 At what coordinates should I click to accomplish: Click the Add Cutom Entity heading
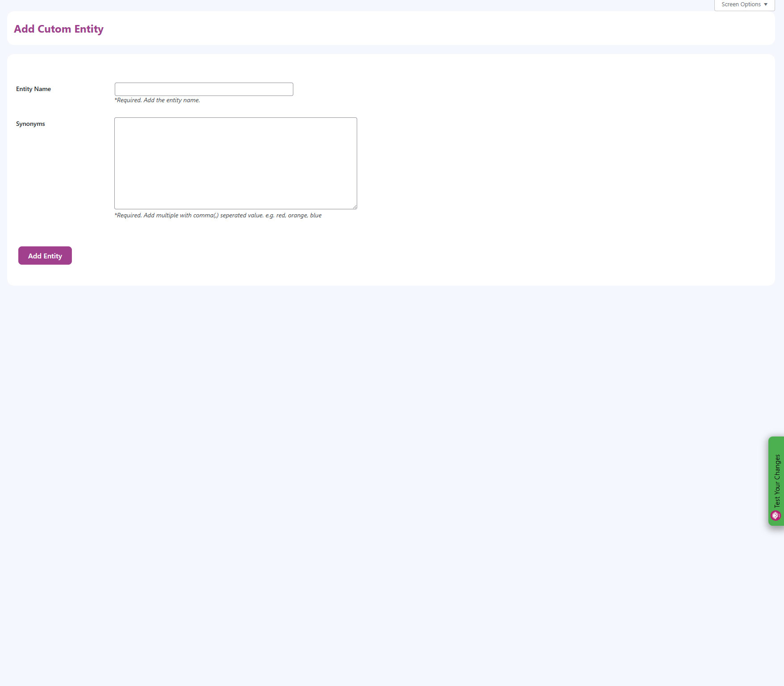(58, 29)
